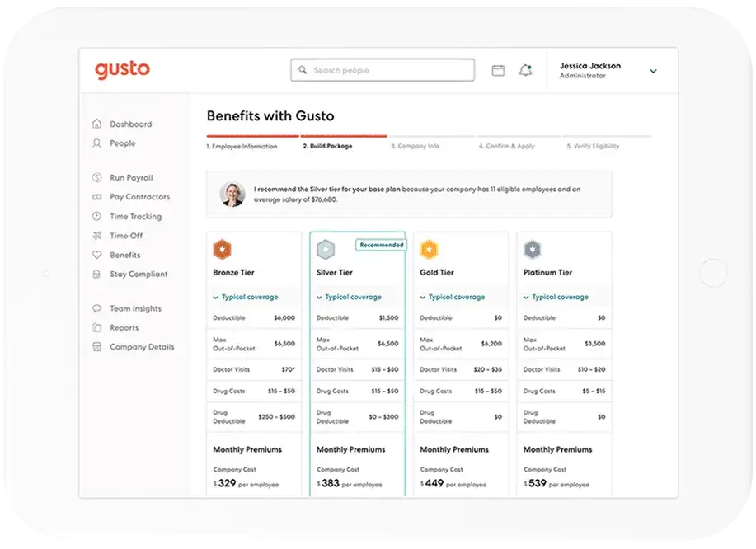The image size is (756, 549).
Task: Click Platinum max out-of-pocket $3,500
Action: [595, 344]
